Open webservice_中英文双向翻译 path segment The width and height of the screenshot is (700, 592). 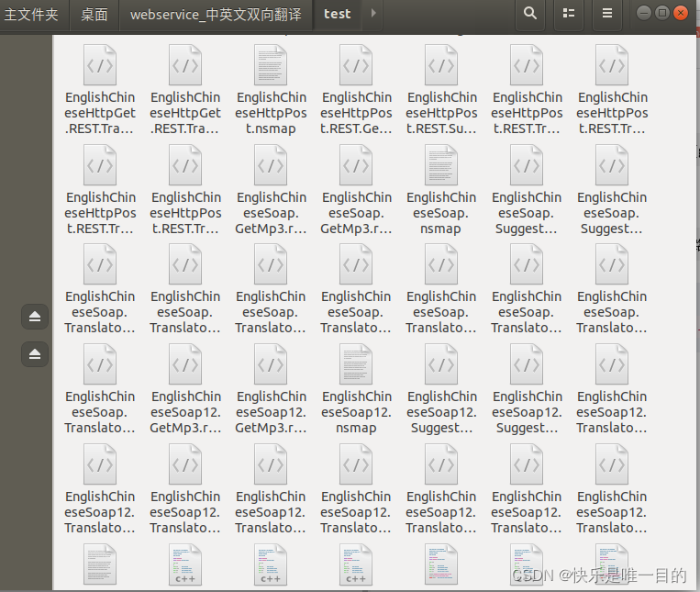[216, 15]
